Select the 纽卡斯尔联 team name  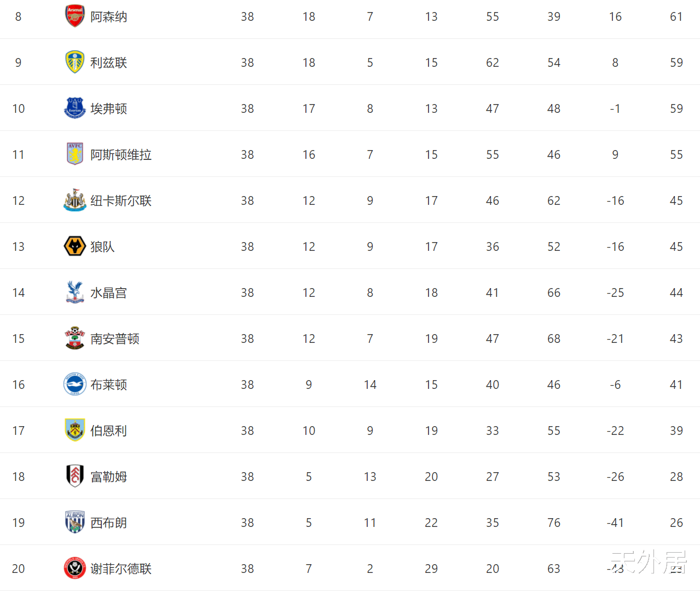click(x=121, y=201)
